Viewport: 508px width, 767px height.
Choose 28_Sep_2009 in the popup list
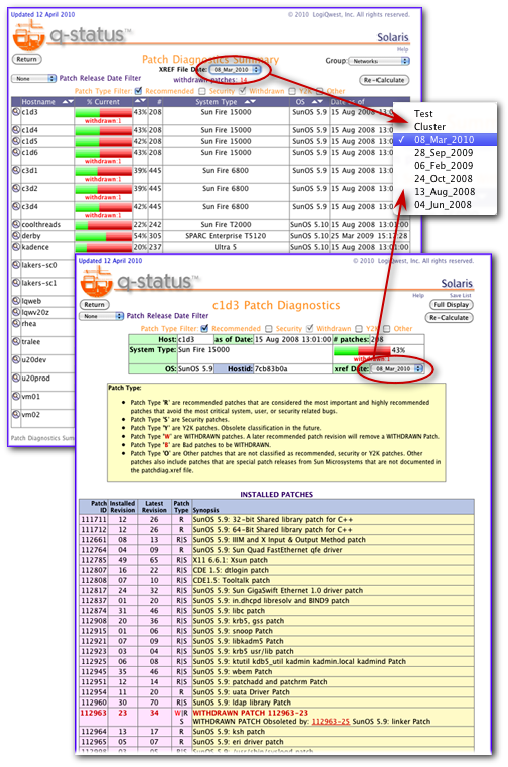pos(445,153)
